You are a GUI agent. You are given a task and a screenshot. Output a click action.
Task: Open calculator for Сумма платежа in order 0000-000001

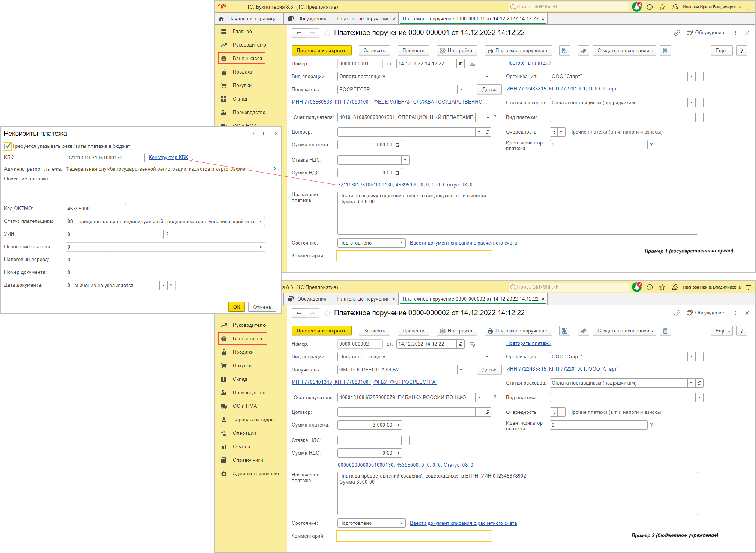[398, 145]
